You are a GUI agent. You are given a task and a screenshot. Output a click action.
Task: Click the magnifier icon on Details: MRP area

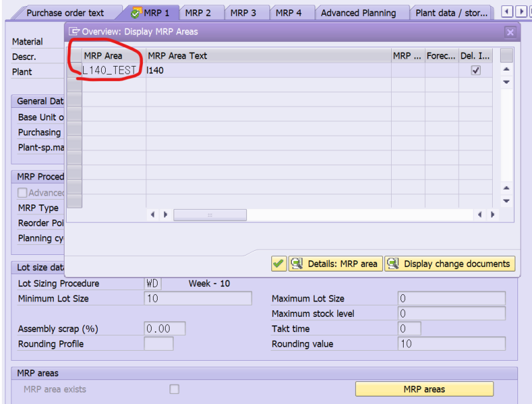[297, 264]
